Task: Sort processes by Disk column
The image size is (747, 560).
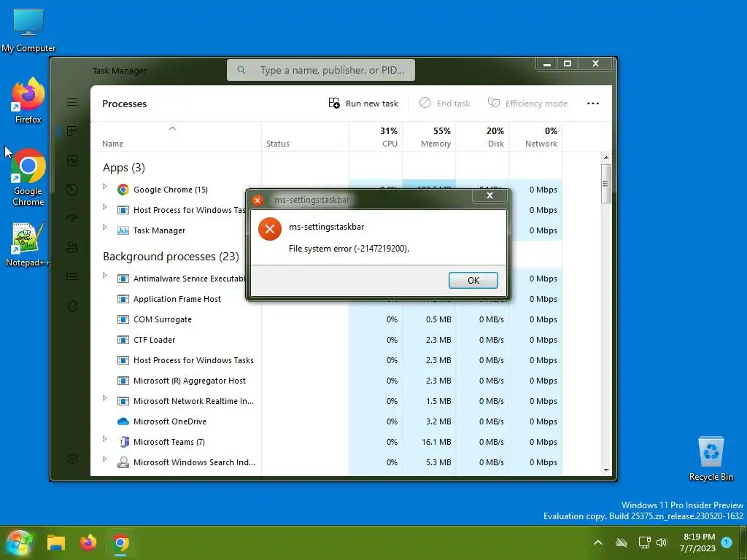Action: [482, 136]
